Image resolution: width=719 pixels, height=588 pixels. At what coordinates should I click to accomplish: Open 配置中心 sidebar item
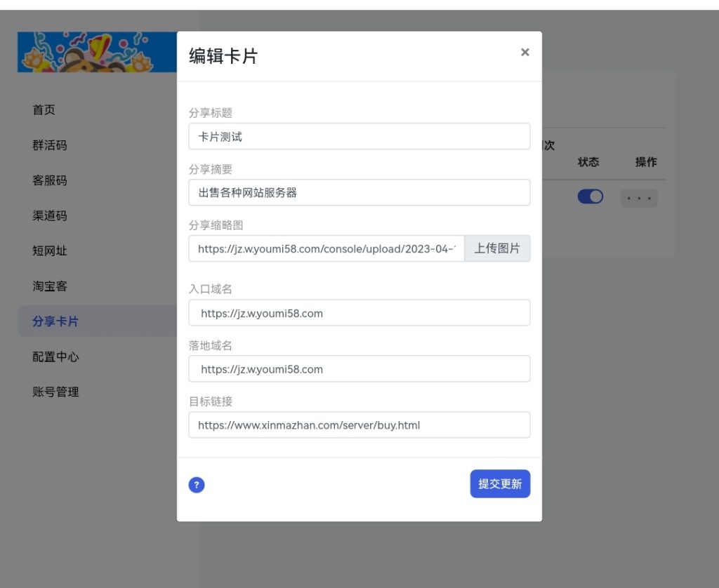tap(55, 356)
